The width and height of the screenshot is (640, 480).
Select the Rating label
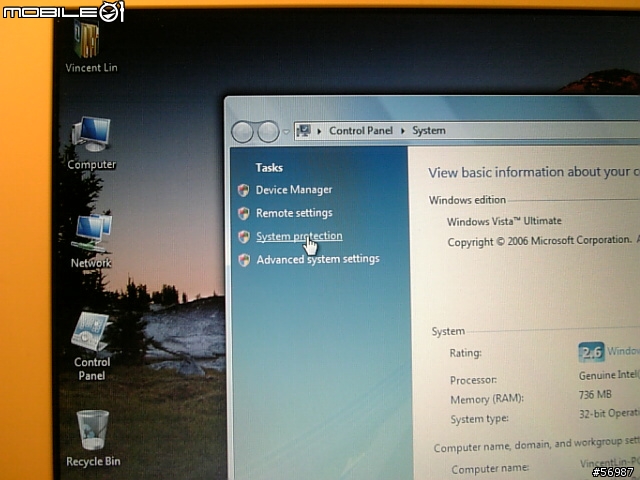465,353
